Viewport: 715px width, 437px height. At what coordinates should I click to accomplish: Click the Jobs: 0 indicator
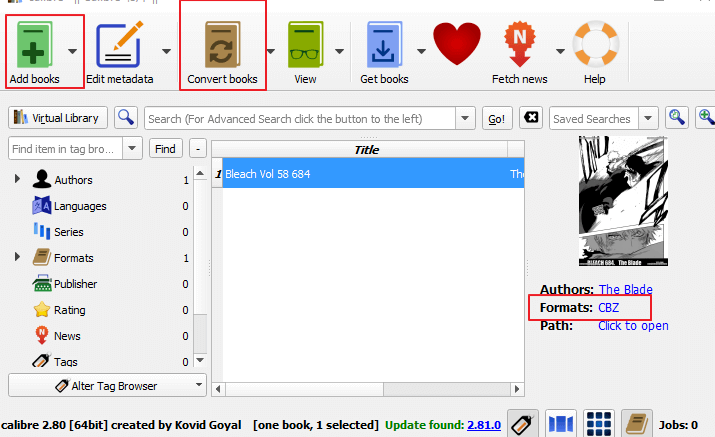678,425
